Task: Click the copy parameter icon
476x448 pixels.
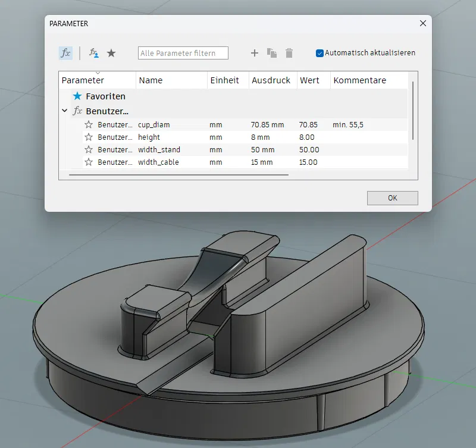Action: (x=272, y=53)
